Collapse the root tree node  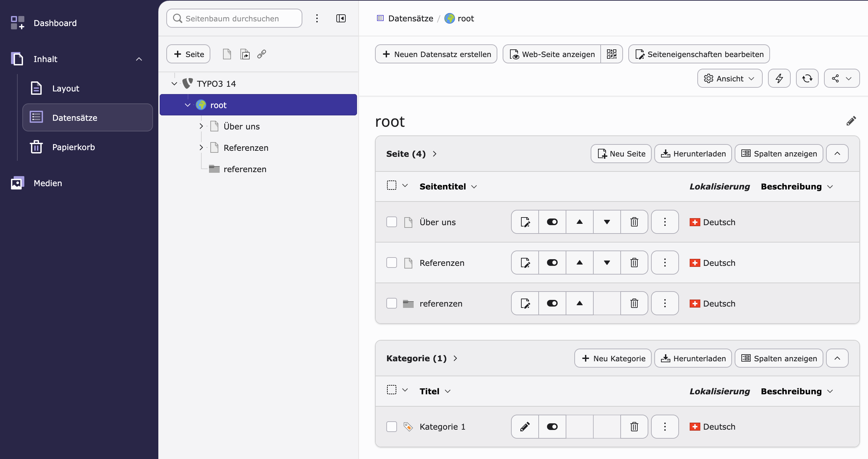[188, 105]
